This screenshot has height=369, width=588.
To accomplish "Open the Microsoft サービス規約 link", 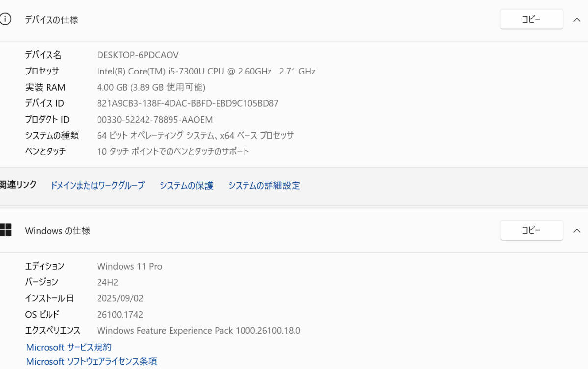I will 69,347.
